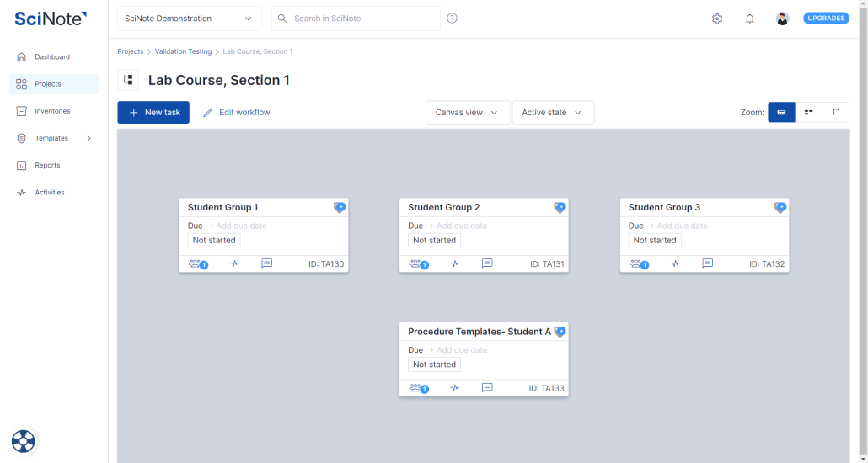Open the support lifebuoy widget

point(23,440)
